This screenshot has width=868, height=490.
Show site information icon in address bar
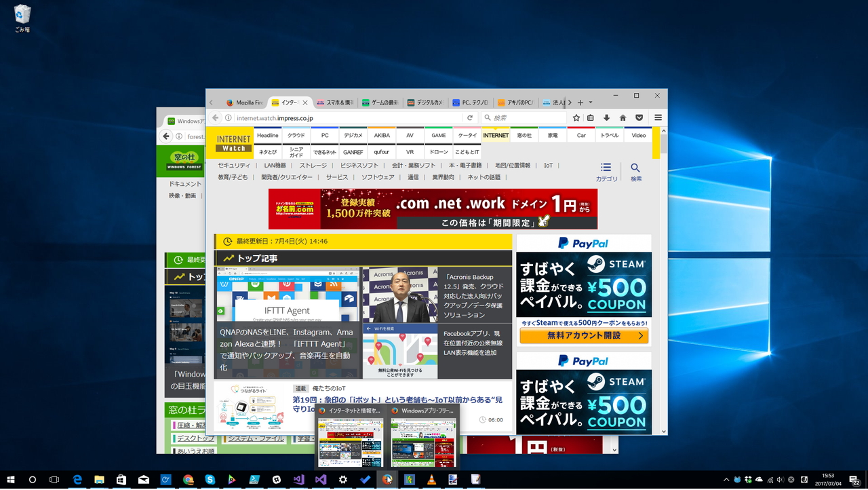click(229, 117)
